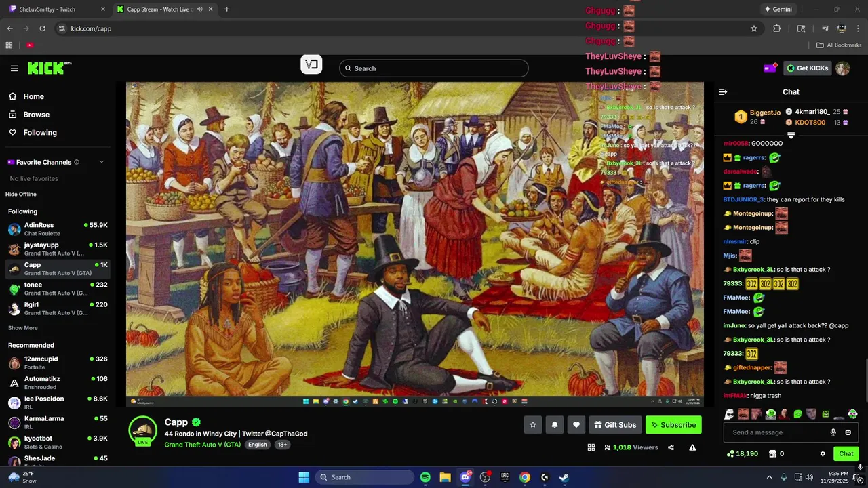Open All Bookmarks folder
The width and height of the screenshot is (868, 488).
pyautogui.click(x=838, y=45)
